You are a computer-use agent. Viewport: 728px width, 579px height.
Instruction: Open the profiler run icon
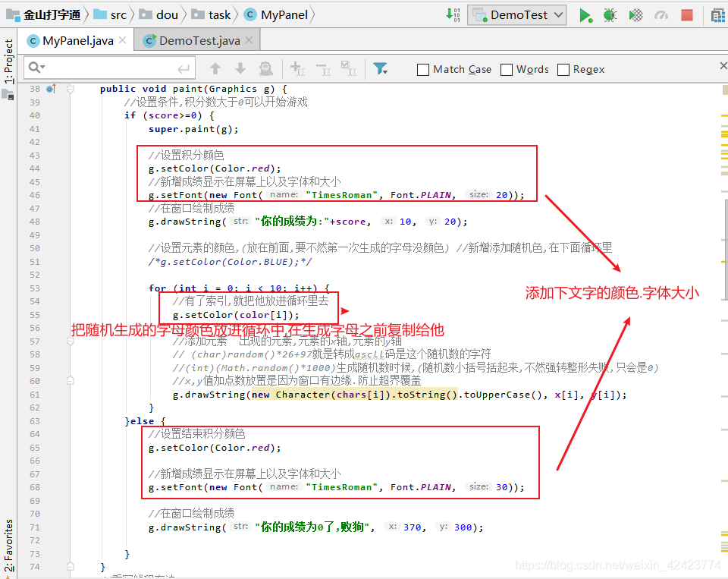(x=661, y=15)
